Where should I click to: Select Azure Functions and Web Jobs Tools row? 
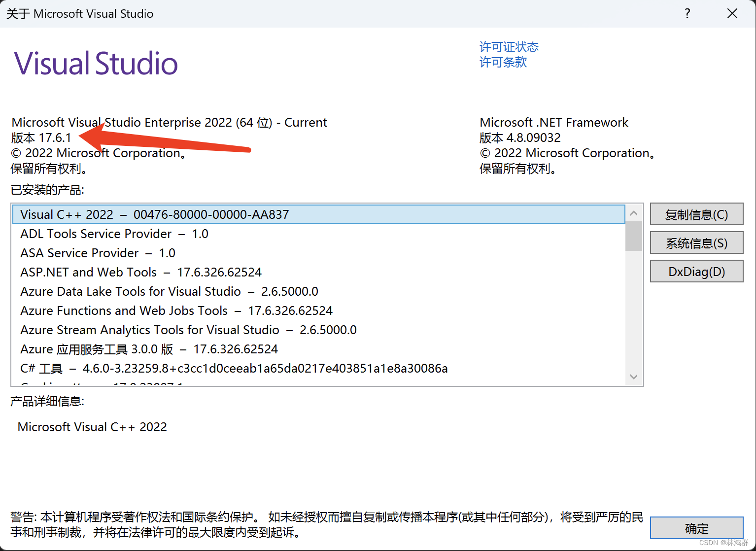(x=319, y=310)
